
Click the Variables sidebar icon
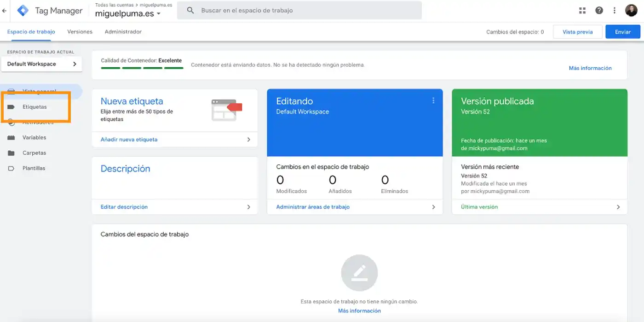[x=11, y=138]
